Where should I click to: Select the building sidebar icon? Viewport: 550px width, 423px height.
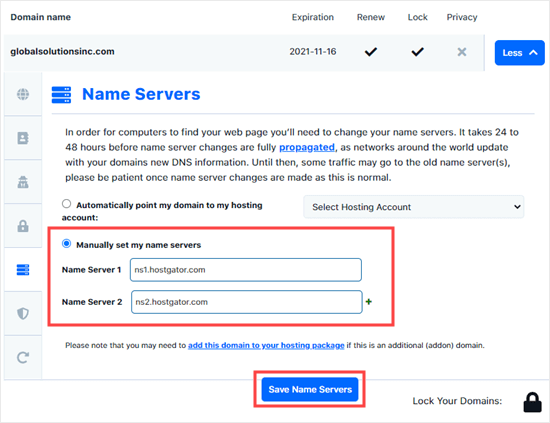pyautogui.click(x=23, y=182)
